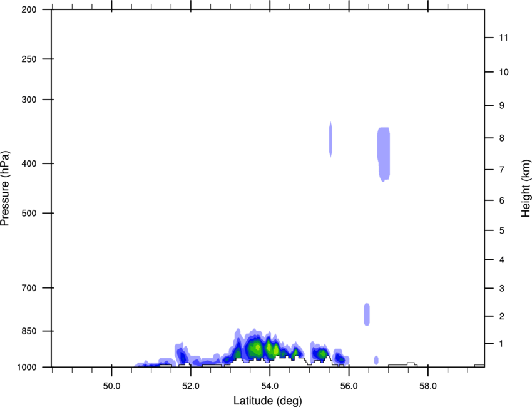Screen dimensions: 532x407
Task: Click the 6 km height label
Action: coord(501,200)
